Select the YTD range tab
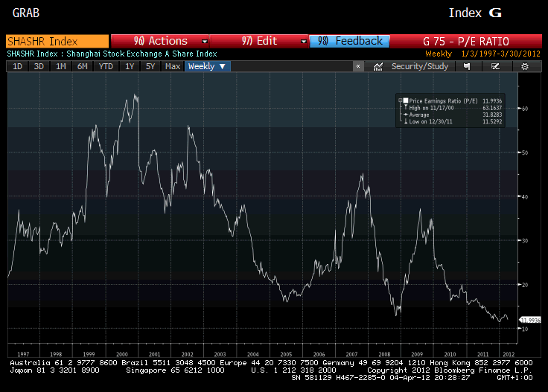The height and width of the screenshot is (392, 548). [x=106, y=66]
